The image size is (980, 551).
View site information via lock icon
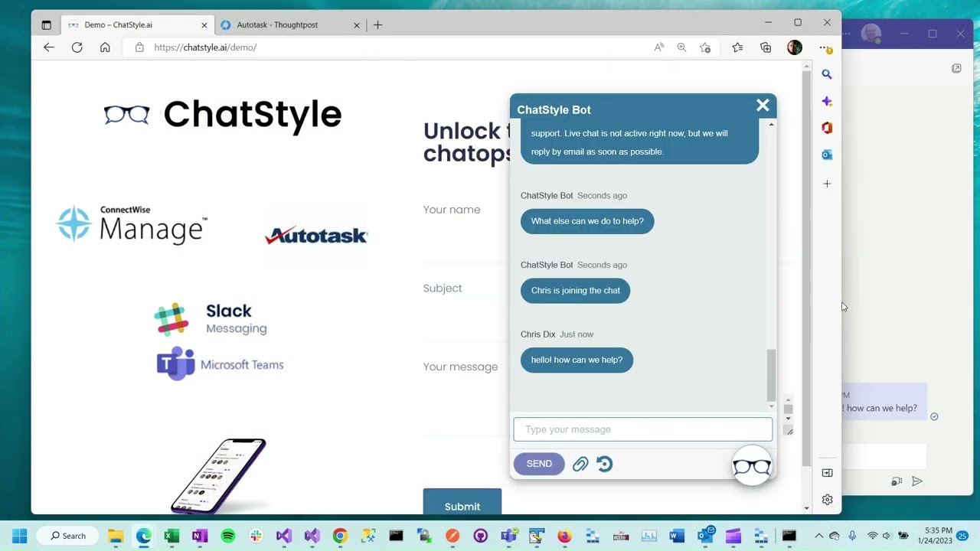click(x=139, y=47)
